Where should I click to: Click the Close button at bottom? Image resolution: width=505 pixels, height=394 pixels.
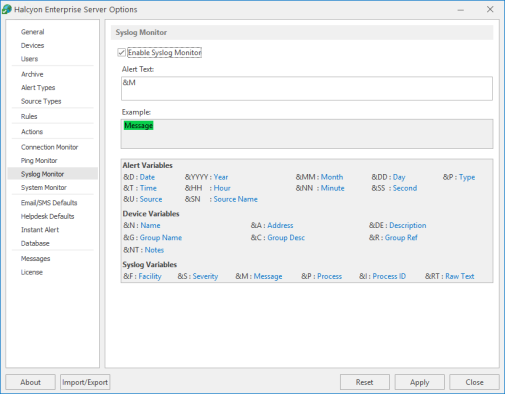coord(474,382)
